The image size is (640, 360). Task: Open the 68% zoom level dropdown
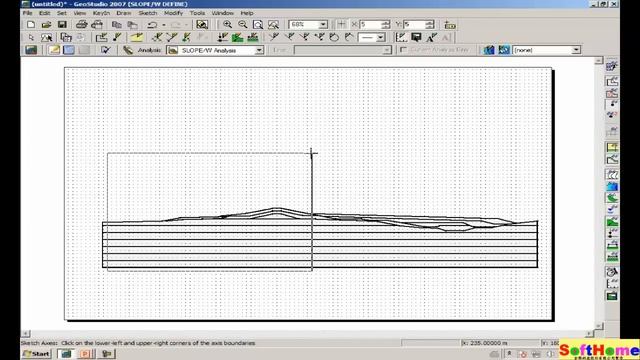click(322, 24)
